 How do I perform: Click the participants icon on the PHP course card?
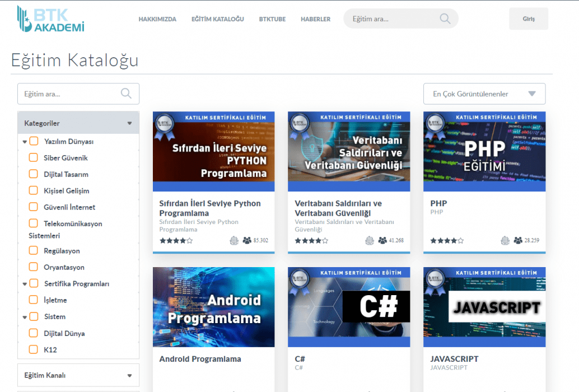tap(518, 241)
